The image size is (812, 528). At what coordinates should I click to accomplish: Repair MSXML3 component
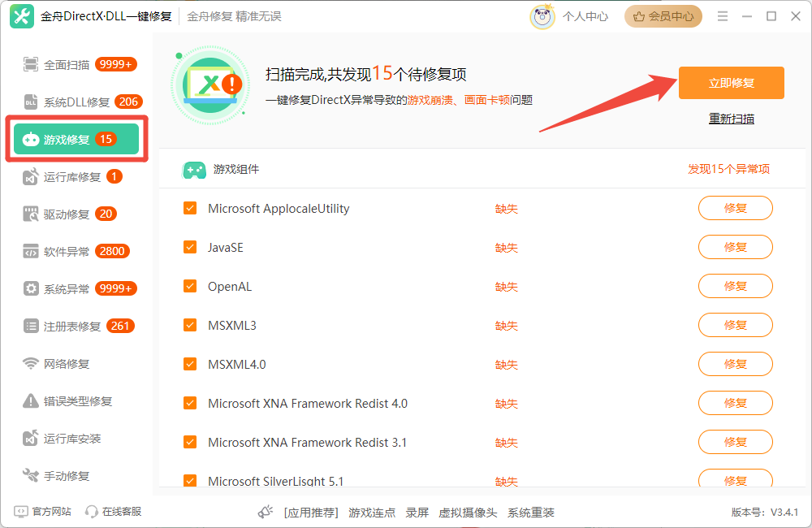(x=736, y=325)
